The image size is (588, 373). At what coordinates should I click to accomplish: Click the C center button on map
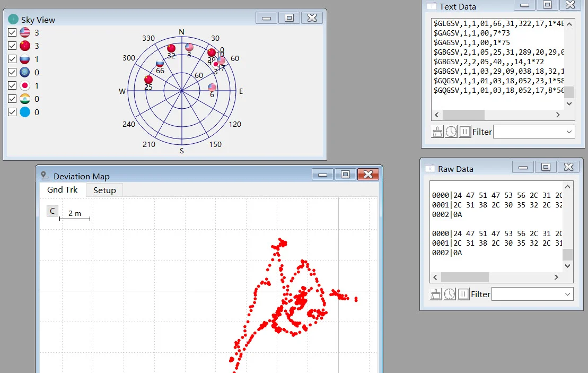(52, 211)
